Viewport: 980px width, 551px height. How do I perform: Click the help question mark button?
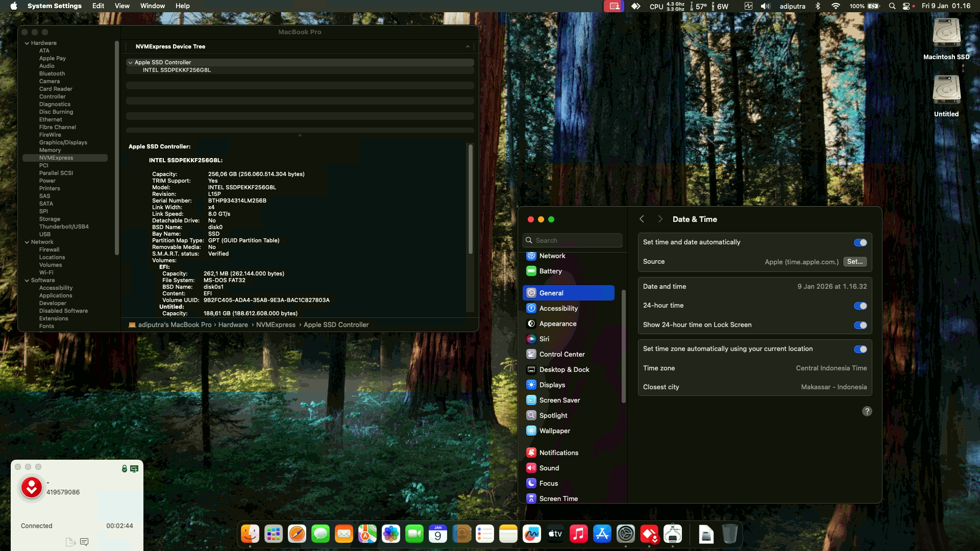click(x=867, y=411)
